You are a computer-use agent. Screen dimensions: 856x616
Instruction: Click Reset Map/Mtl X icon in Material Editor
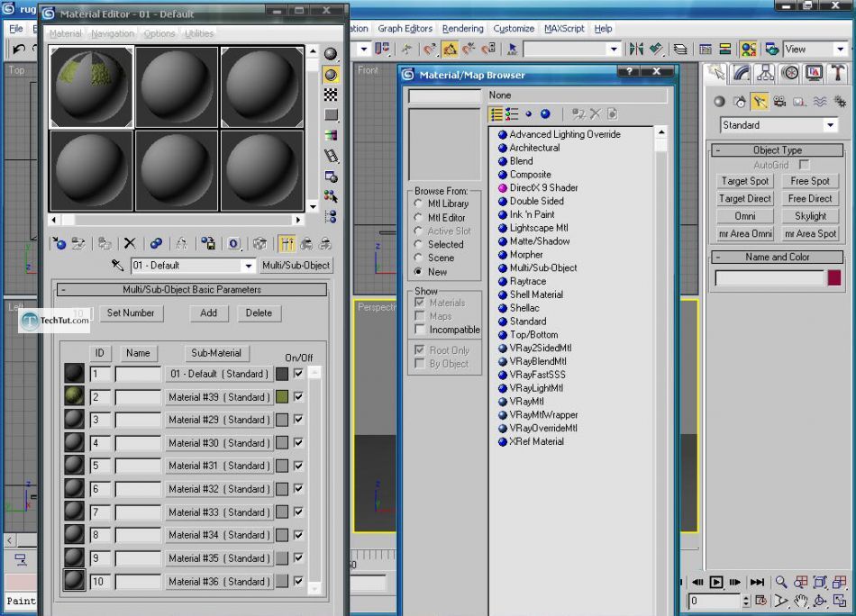click(x=130, y=243)
